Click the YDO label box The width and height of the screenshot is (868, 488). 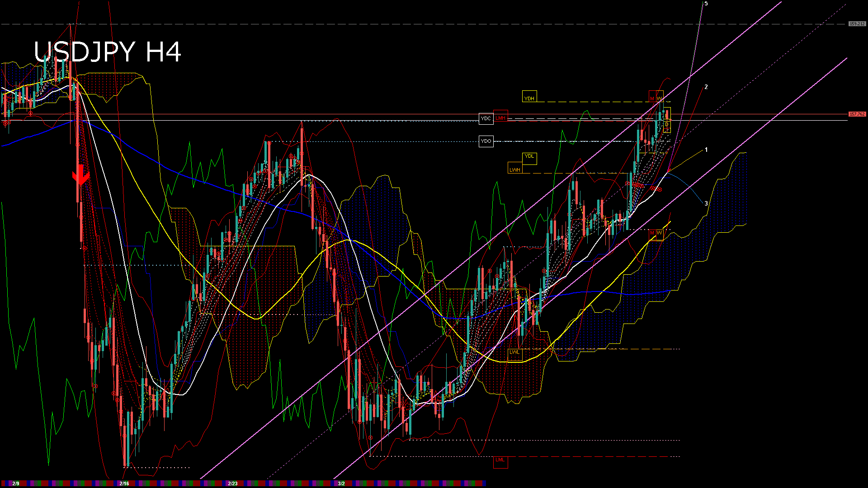coord(486,141)
